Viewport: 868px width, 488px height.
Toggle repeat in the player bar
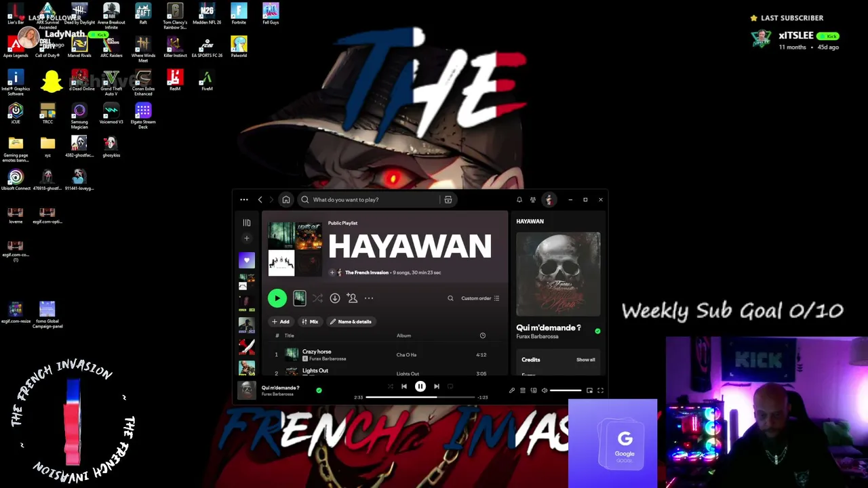click(450, 386)
